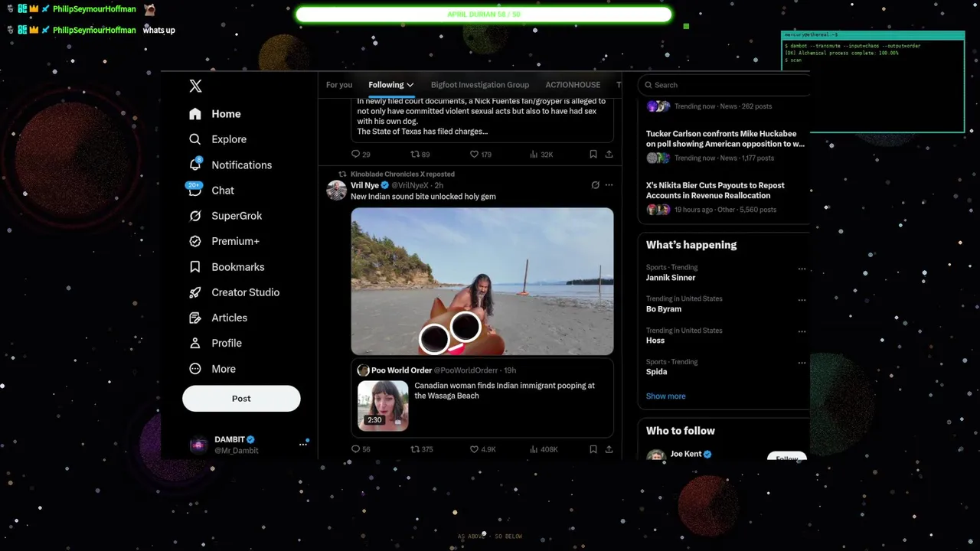This screenshot has width=980, height=551.
Task: Switch to Bigfoot Investigation Group tab
Action: click(480, 85)
